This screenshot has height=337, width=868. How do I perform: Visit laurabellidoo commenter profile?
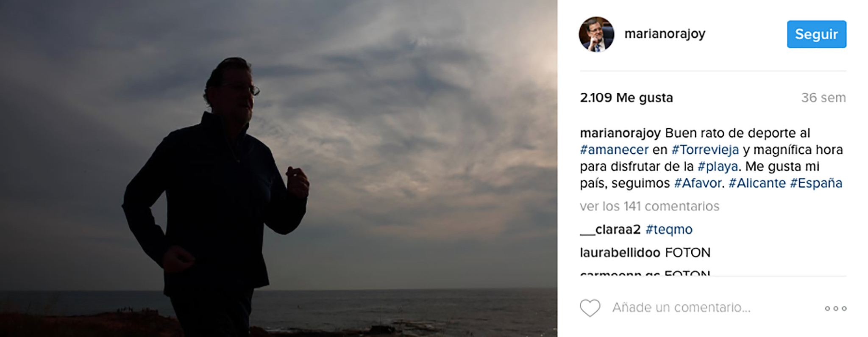tap(620, 253)
